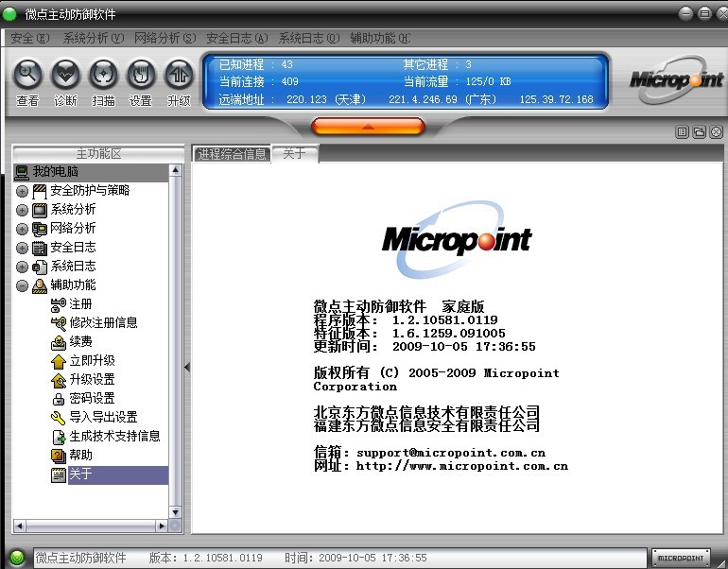This screenshot has width=728, height=569.
Task: Open the 安全(E) menu
Action: coord(29,38)
